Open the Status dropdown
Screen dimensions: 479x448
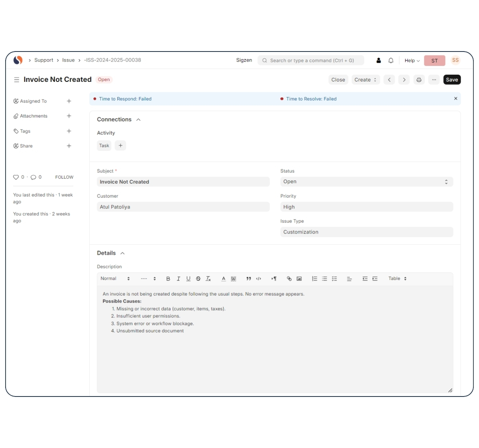366,182
